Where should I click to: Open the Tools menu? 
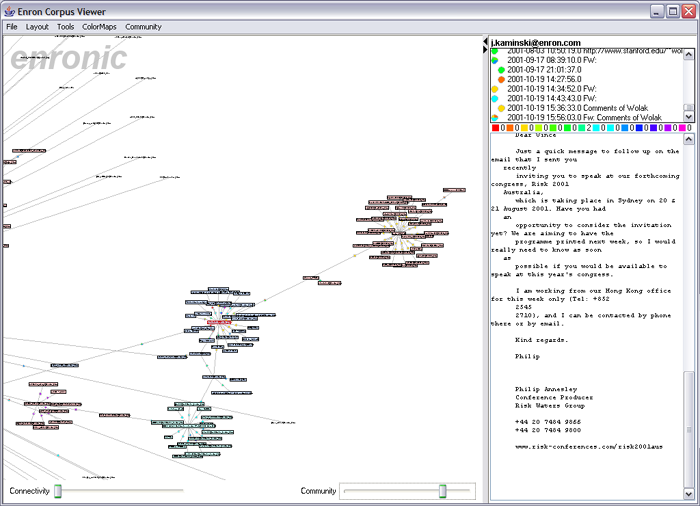click(65, 27)
